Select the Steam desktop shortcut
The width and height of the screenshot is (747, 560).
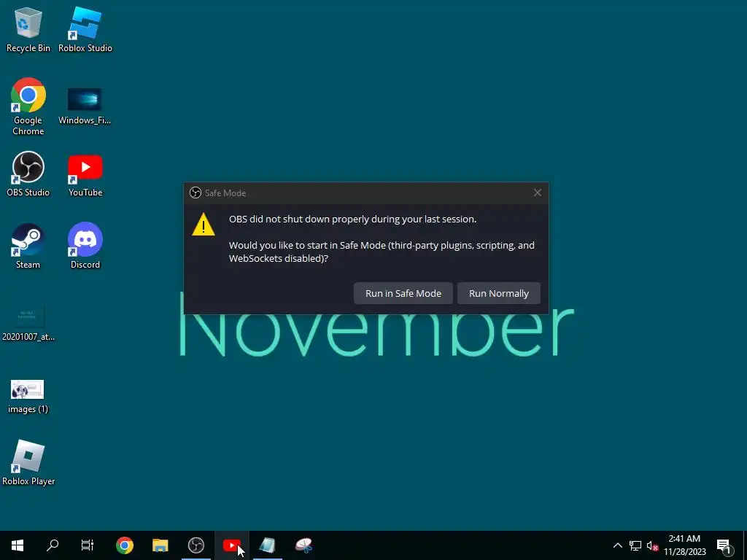[x=28, y=246]
